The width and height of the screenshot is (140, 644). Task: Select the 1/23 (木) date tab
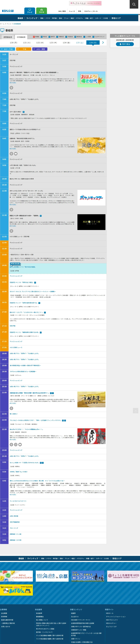pyautogui.click(x=53, y=43)
